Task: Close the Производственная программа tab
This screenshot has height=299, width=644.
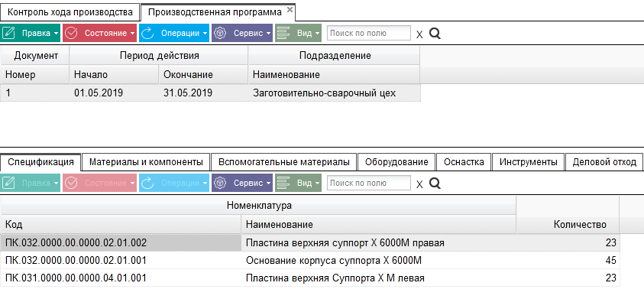Action: pyautogui.click(x=290, y=9)
